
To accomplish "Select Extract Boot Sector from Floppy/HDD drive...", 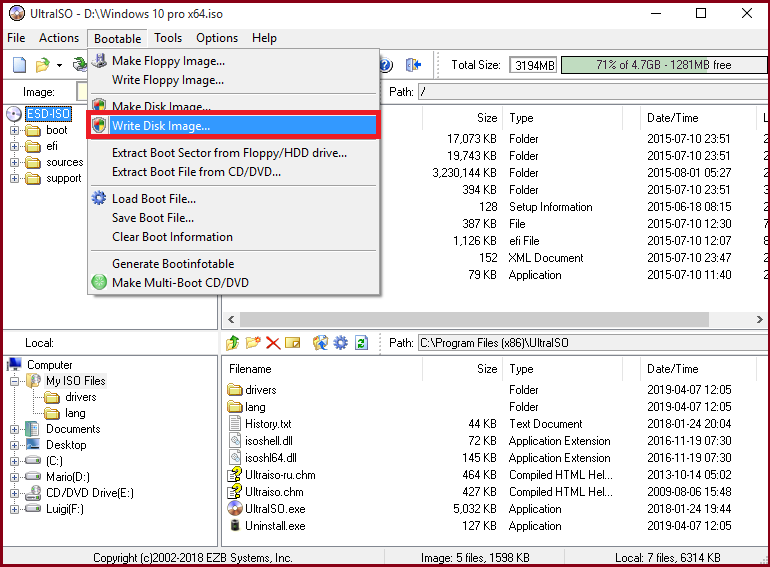I will [233, 153].
